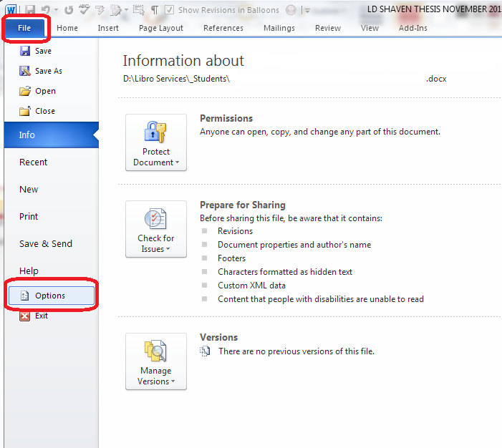Toggle the paragraph marks pilcrow icon

[x=154, y=10]
